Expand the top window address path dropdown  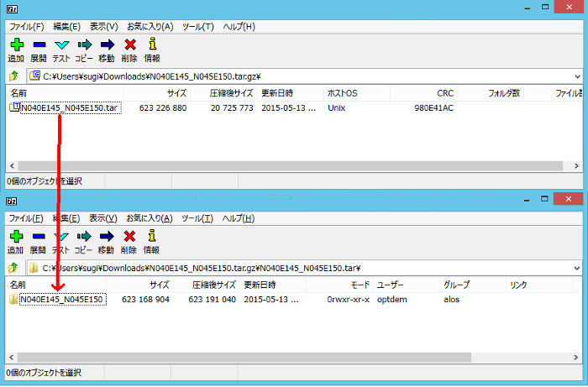tap(578, 76)
